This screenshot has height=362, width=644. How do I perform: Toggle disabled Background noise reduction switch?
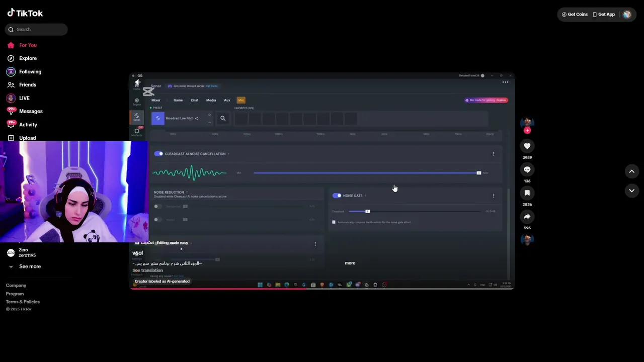click(x=158, y=206)
